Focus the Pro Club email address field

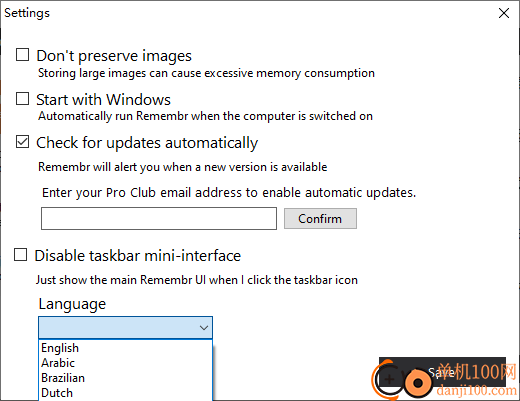coord(159,218)
